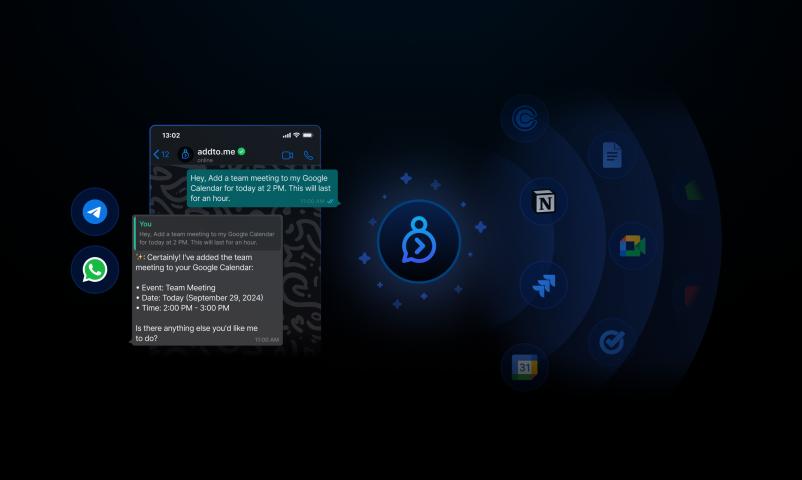Tap the addto.me profile avatar in chat
This screenshot has width=802, height=480.
pyautogui.click(x=185, y=154)
